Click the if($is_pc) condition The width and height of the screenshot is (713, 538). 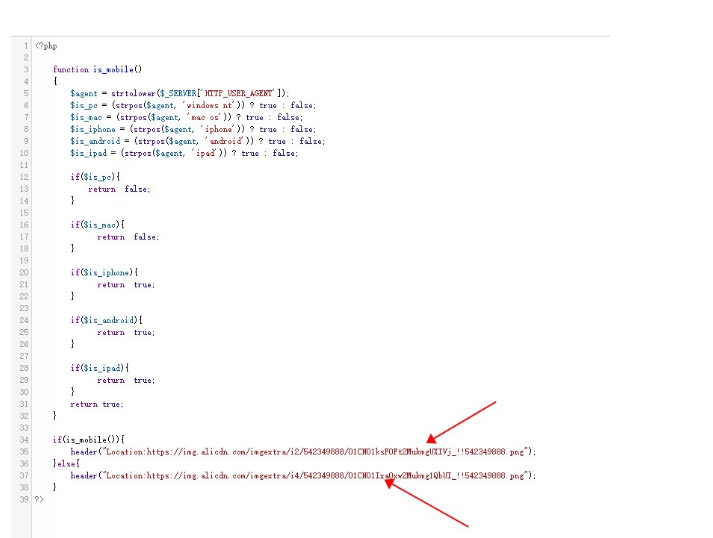point(95,177)
